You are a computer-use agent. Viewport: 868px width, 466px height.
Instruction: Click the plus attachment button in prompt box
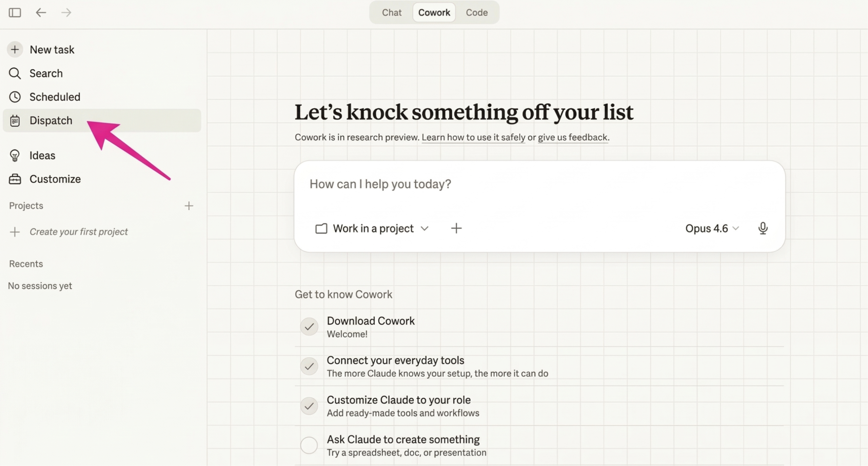click(x=456, y=228)
